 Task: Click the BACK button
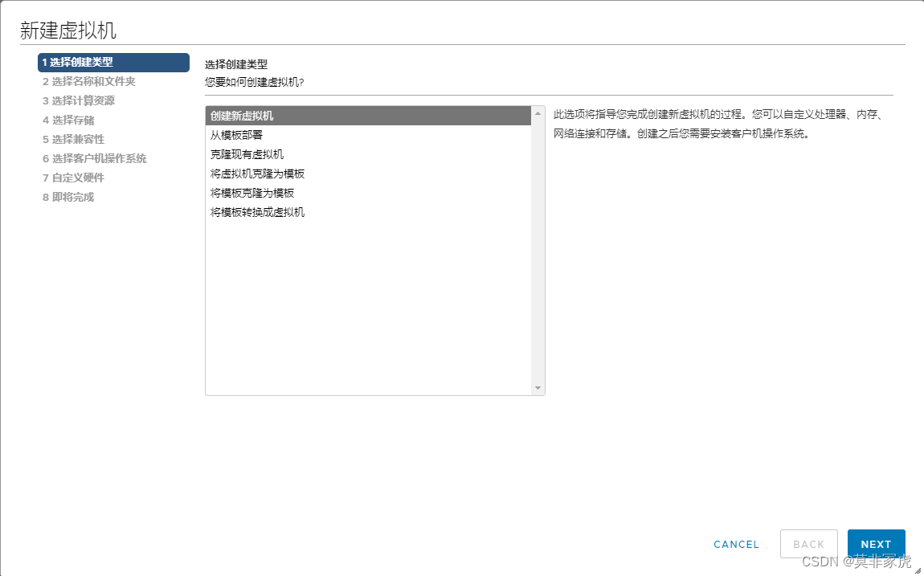point(808,544)
